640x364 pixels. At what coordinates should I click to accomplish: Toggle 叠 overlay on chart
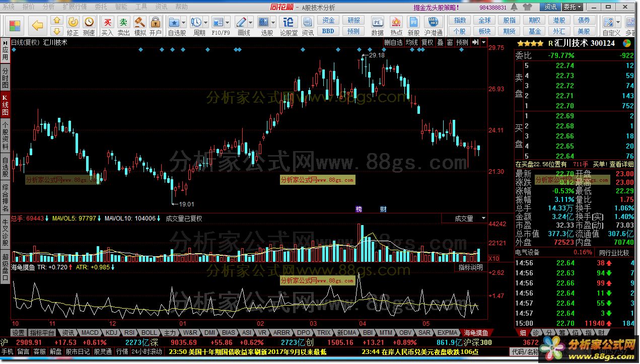pos(440,43)
